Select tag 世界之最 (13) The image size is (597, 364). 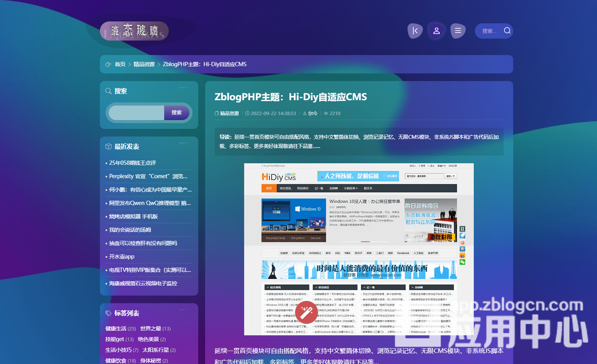point(155,328)
